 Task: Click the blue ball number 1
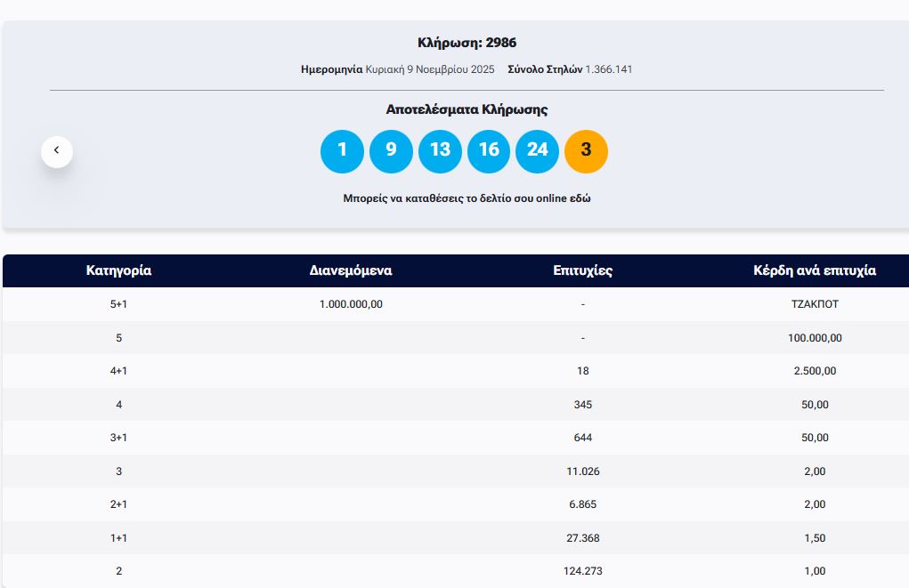click(342, 150)
